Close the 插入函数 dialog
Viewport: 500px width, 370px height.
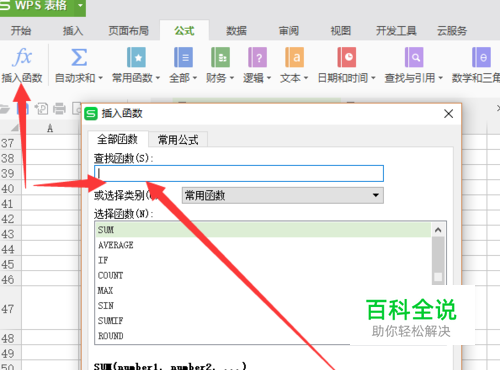click(449, 114)
